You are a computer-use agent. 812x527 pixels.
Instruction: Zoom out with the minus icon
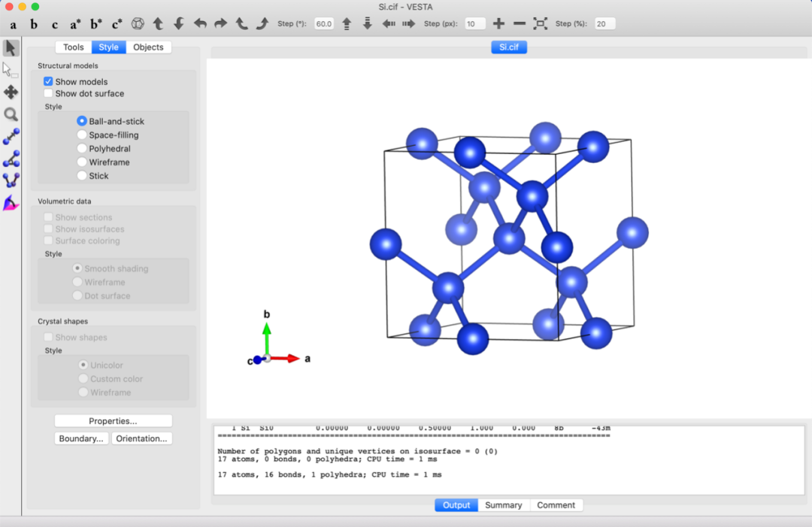pos(520,24)
